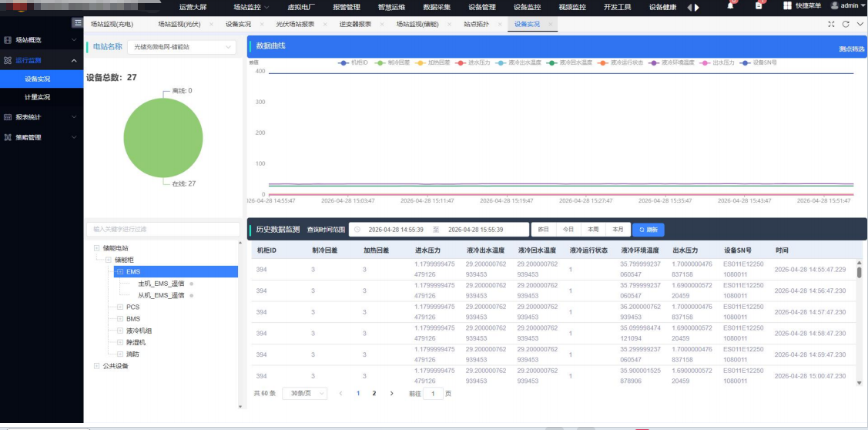Screen dimensions: 868x430
Task: Open the message list icon beside the bell
Action: pyautogui.click(x=759, y=6)
